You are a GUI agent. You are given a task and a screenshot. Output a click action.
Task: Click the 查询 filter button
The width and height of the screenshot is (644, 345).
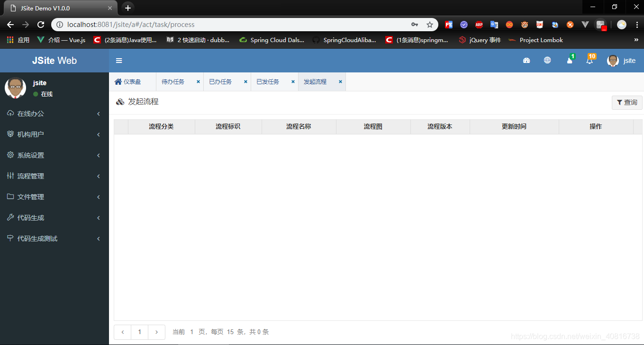click(626, 102)
